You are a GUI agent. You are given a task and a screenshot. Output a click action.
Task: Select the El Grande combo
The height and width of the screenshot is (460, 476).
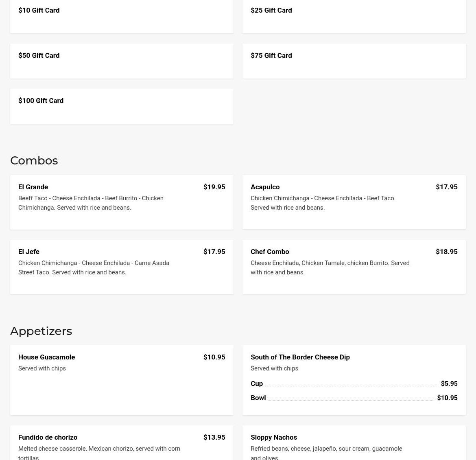point(33,187)
